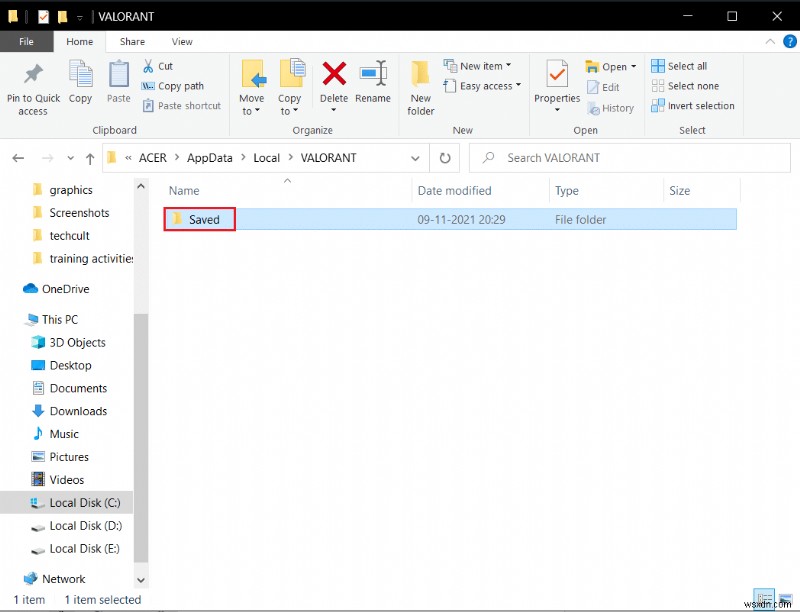Image resolution: width=800 pixels, height=612 pixels.
Task: Click the Paste ribbon icon
Action: (118, 82)
